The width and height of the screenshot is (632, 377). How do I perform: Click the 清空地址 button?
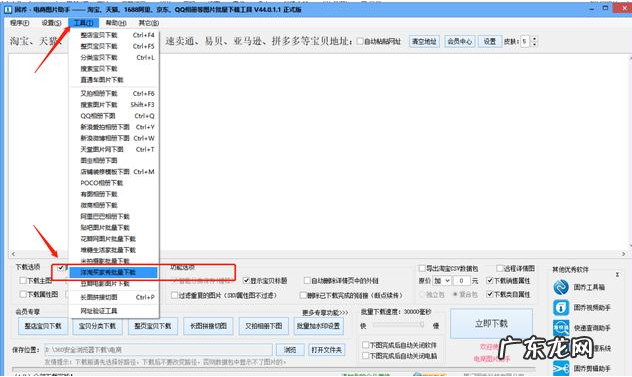pyautogui.click(x=424, y=41)
